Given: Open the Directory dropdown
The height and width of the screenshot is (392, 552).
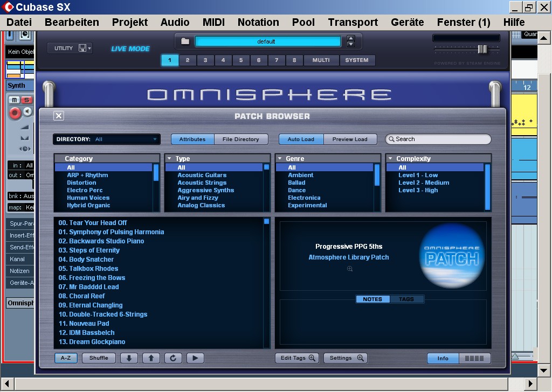Looking at the screenshot, I should (107, 139).
